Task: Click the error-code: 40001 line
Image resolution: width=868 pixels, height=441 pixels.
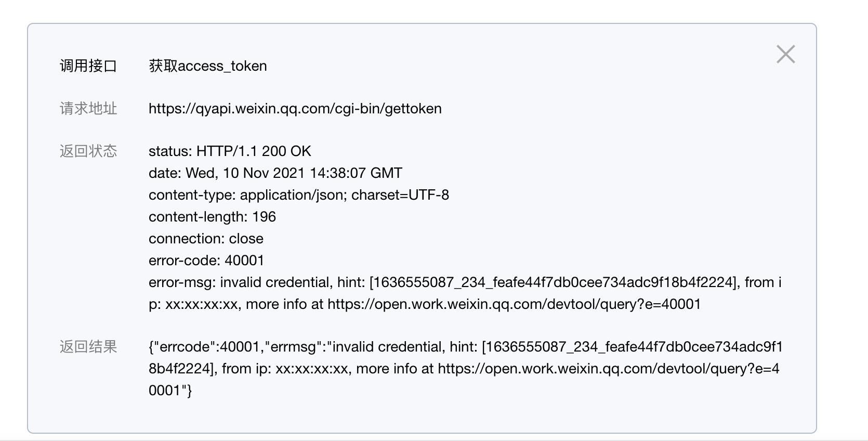Action: 206,261
